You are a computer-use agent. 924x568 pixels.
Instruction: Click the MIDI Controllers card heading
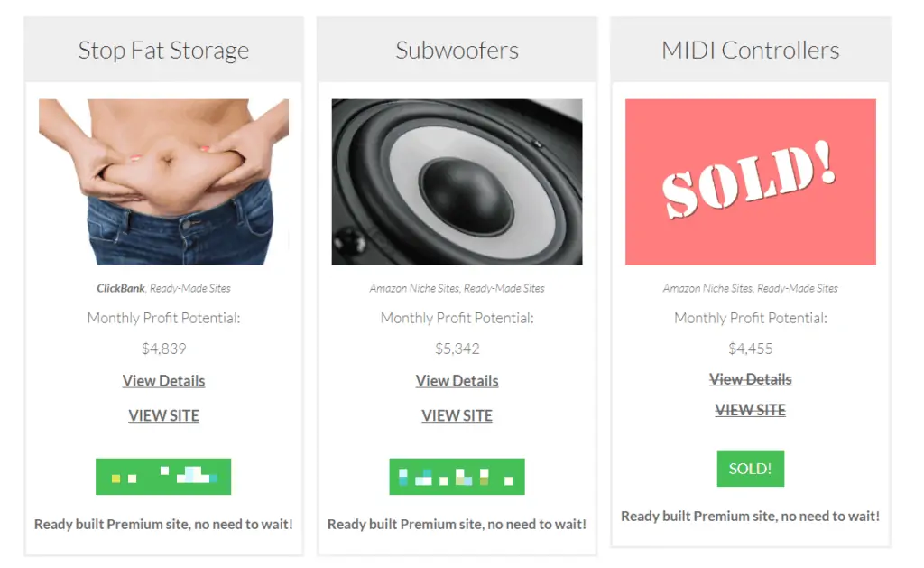[750, 51]
